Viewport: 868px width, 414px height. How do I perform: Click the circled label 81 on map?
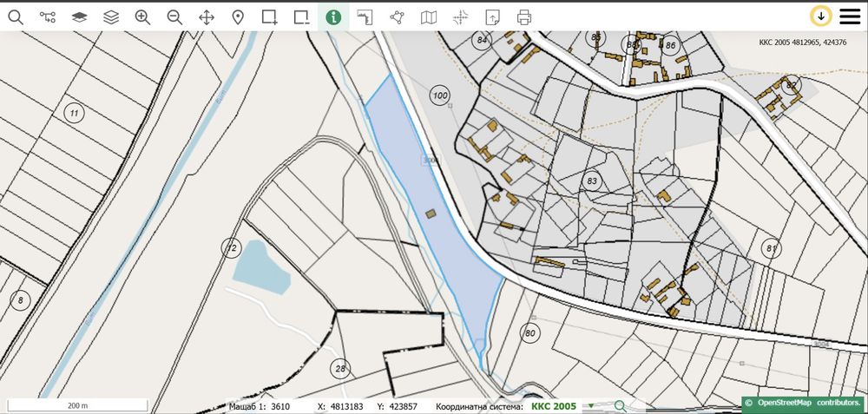click(x=771, y=248)
